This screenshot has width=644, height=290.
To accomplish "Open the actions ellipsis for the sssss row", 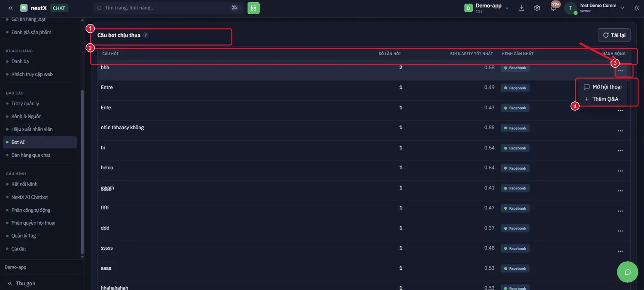I will click(x=620, y=251).
